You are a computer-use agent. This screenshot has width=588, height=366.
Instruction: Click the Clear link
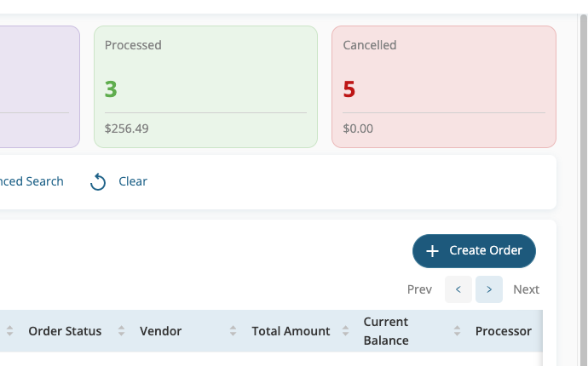(133, 181)
